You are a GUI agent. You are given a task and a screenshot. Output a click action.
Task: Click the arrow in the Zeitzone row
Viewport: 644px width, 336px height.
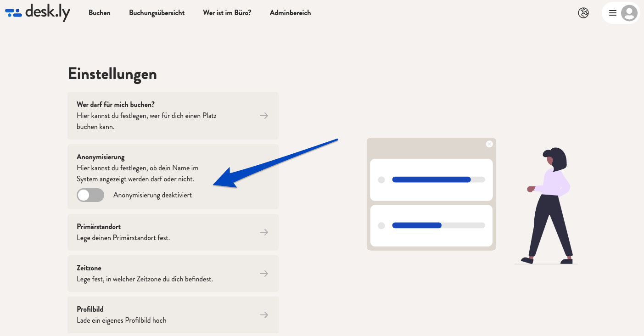pos(264,274)
